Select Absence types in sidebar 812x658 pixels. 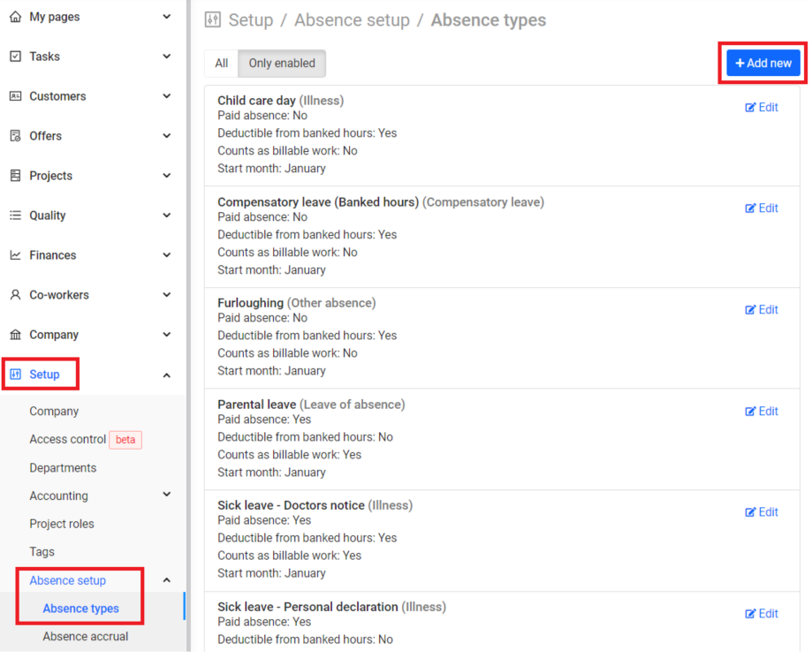[80, 609]
